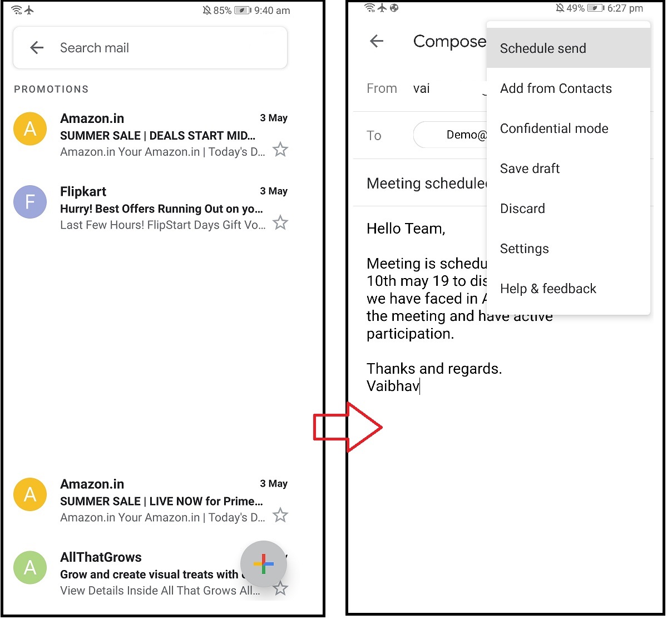
Task: Select Schedule send from the menu
Action: [543, 48]
